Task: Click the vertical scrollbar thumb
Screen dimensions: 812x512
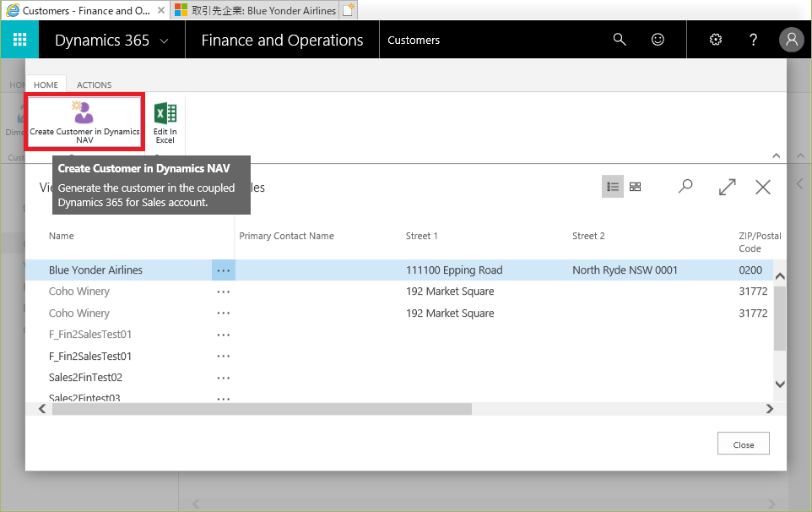Action: (x=779, y=318)
